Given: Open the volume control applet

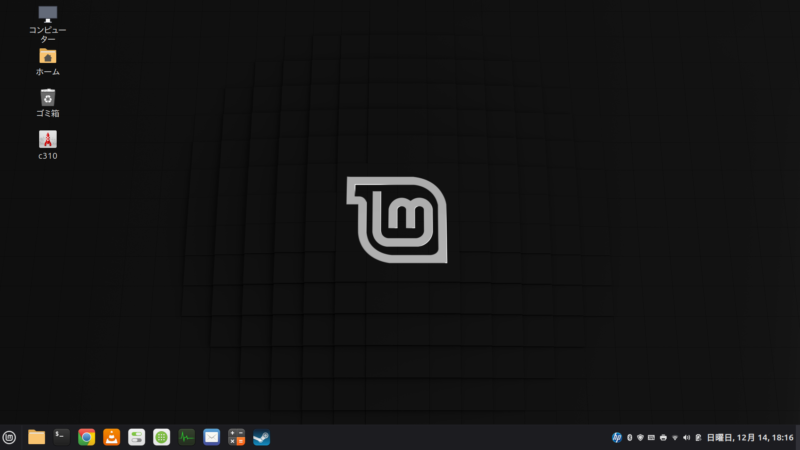Looking at the screenshot, I should [x=686, y=438].
